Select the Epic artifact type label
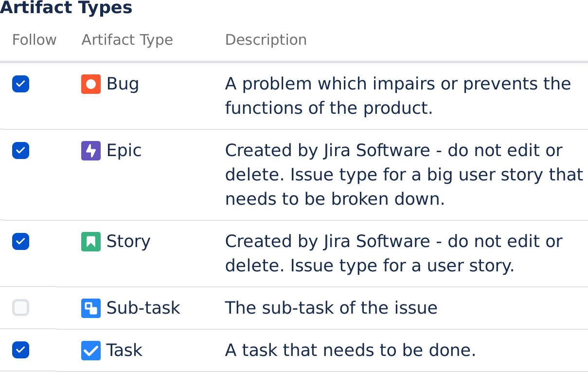The width and height of the screenshot is (588, 372). point(124,151)
